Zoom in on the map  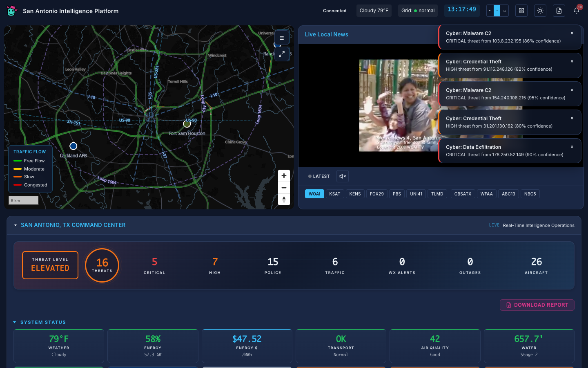284,175
